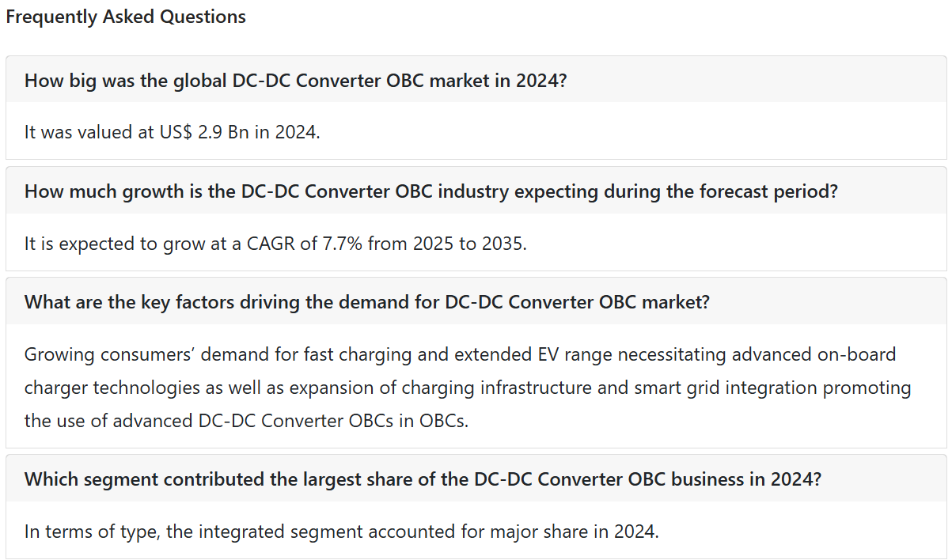Click the answer about the integrated segment

coord(341,531)
